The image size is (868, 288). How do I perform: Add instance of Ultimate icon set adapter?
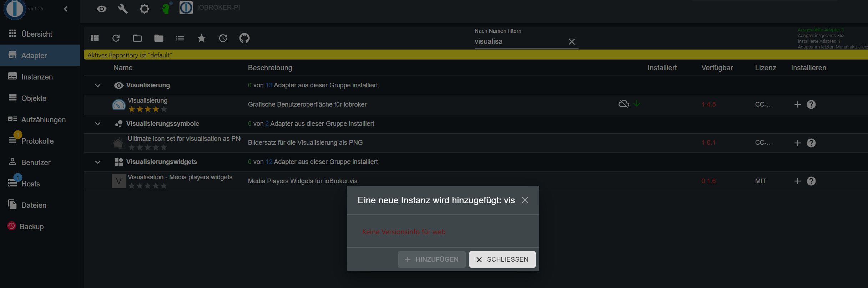(x=797, y=143)
